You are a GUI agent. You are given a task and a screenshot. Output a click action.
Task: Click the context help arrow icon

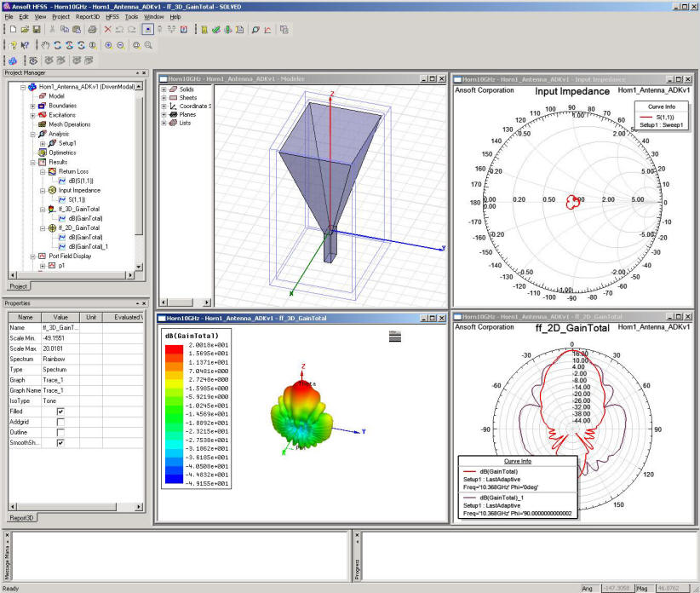coord(25,45)
